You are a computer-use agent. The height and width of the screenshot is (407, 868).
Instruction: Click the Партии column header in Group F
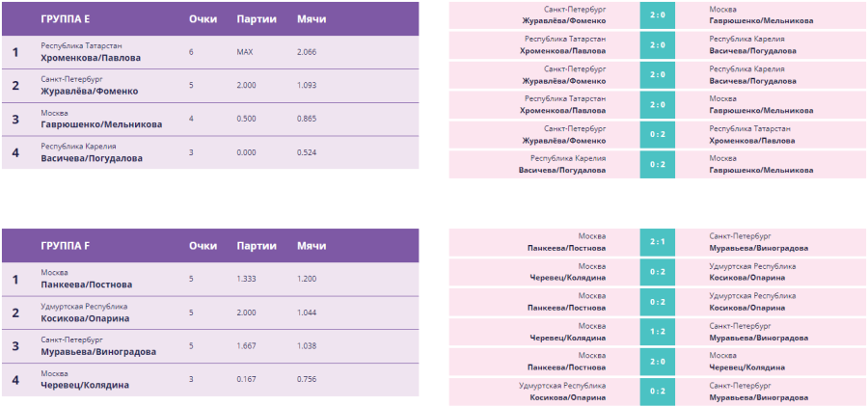257,245
